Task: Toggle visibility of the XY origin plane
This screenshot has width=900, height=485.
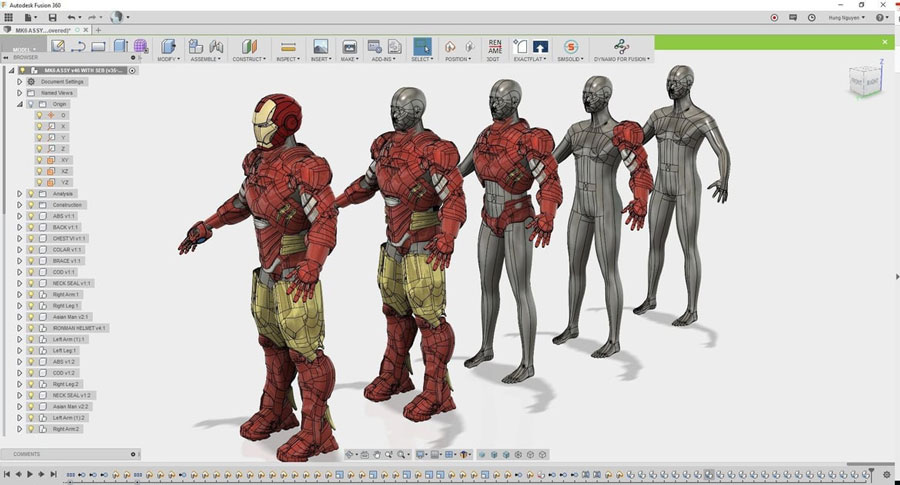Action: click(40, 160)
